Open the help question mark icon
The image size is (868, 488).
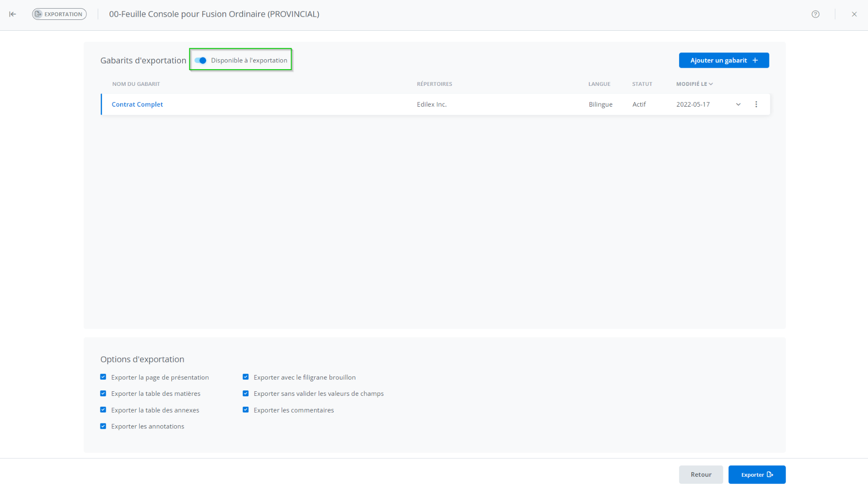[816, 14]
